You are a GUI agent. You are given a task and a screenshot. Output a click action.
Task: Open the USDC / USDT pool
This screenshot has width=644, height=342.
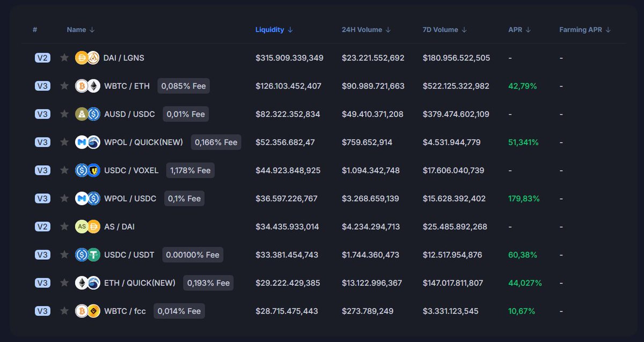pos(129,255)
